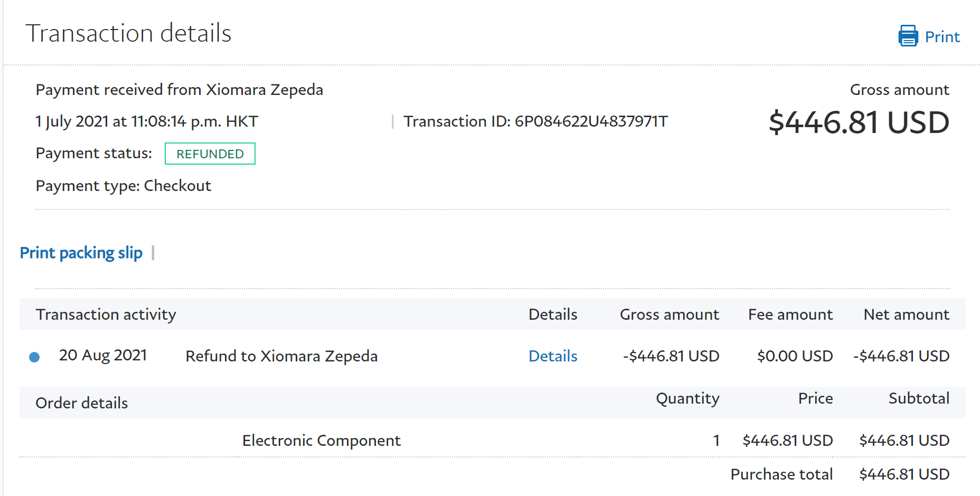Click the Transaction details heading
980x496 pixels.
(128, 33)
